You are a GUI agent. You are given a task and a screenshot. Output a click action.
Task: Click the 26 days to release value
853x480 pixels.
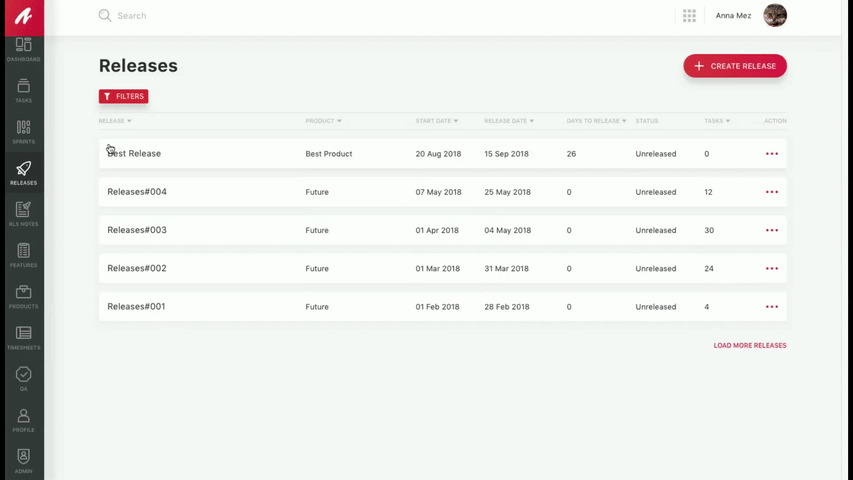click(571, 154)
